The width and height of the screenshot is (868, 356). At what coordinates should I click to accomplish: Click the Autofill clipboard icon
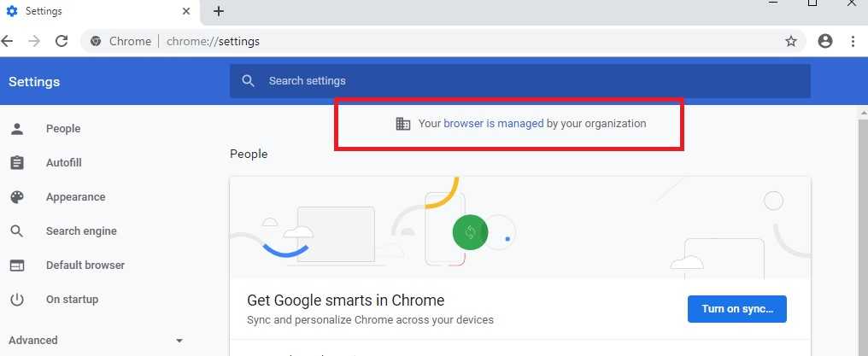click(x=16, y=163)
